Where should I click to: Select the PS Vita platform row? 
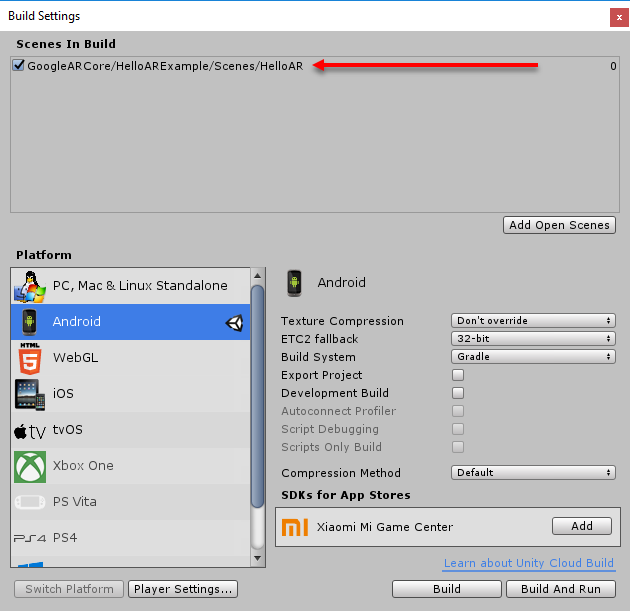pyautogui.click(x=131, y=502)
